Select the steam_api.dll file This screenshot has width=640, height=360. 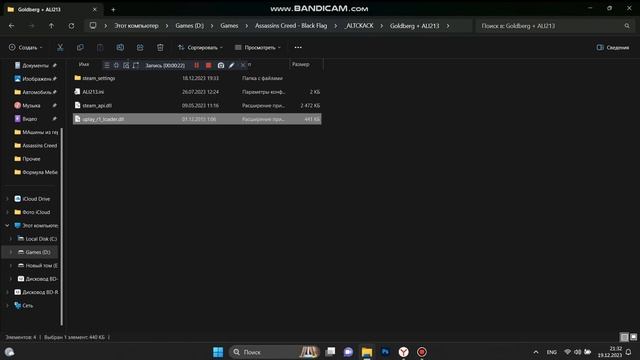[x=197, y=105]
